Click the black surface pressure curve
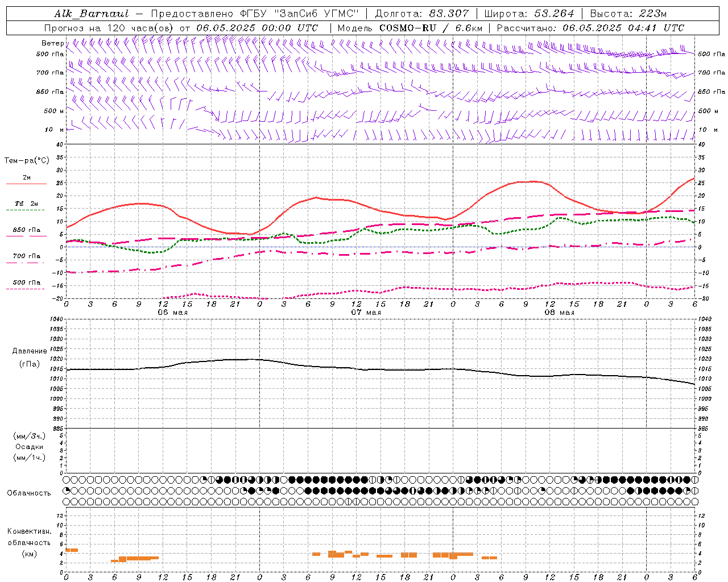728x582 pixels. 381,369
